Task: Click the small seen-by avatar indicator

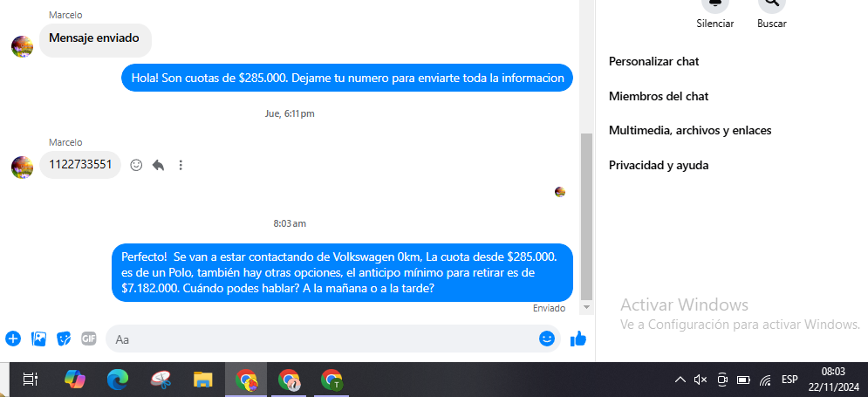Action: click(560, 192)
